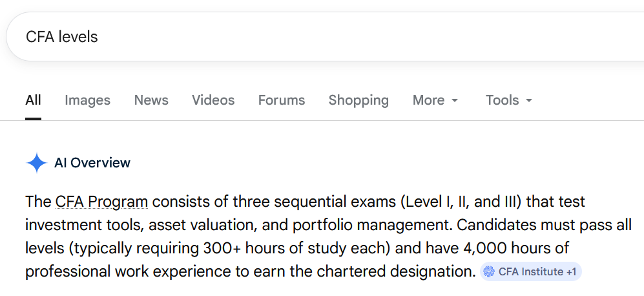Click the CFA Institute logo in source chip
The height and width of the screenshot is (296, 644).
point(490,272)
